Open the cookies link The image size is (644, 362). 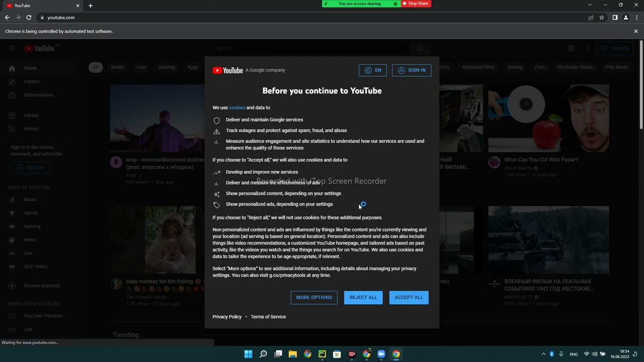pyautogui.click(x=237, y=108)
